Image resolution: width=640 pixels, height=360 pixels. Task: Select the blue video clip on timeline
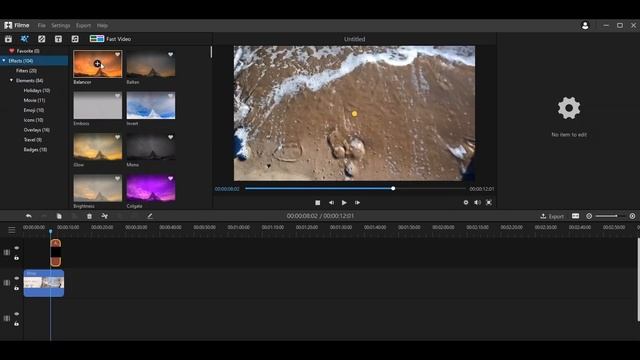click(x=44, y=283)
